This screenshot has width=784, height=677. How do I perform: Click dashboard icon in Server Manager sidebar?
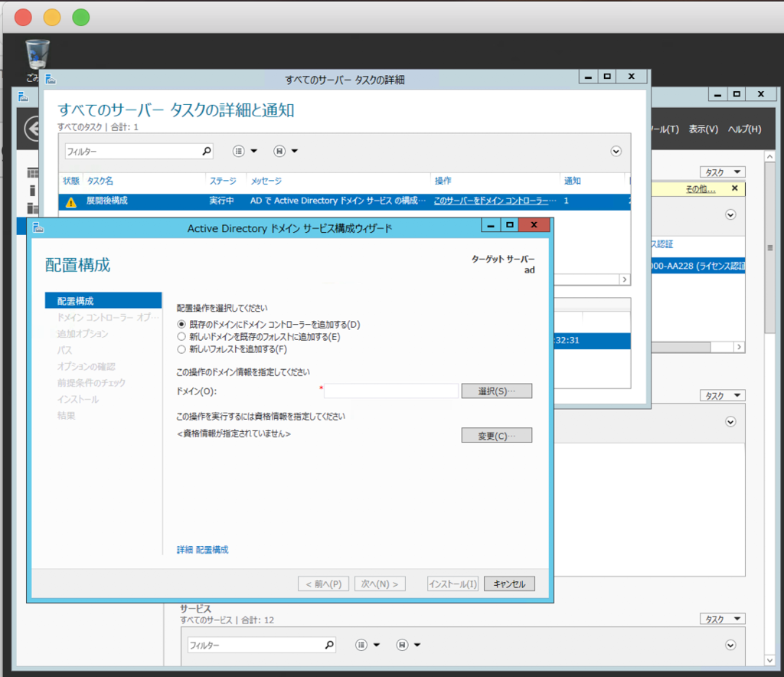(32, 173)
